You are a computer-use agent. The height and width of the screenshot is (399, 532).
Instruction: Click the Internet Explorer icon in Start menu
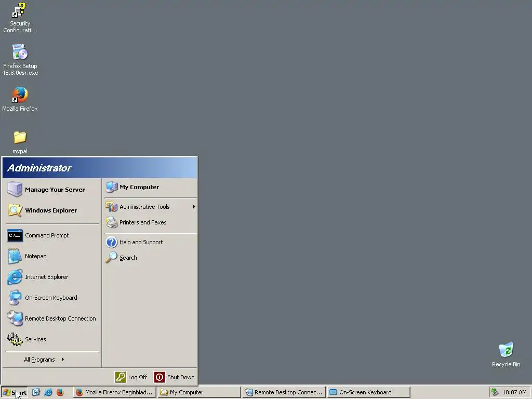pyautogui.click(x=15, y=277)
